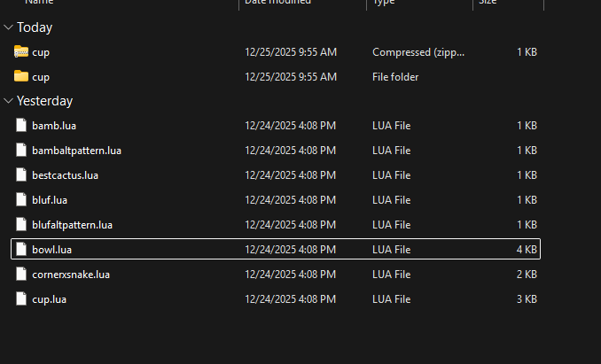Click the bestcactus.lua file icon
The height and width of the screenshot is (364, 601).
pos(21,175)
